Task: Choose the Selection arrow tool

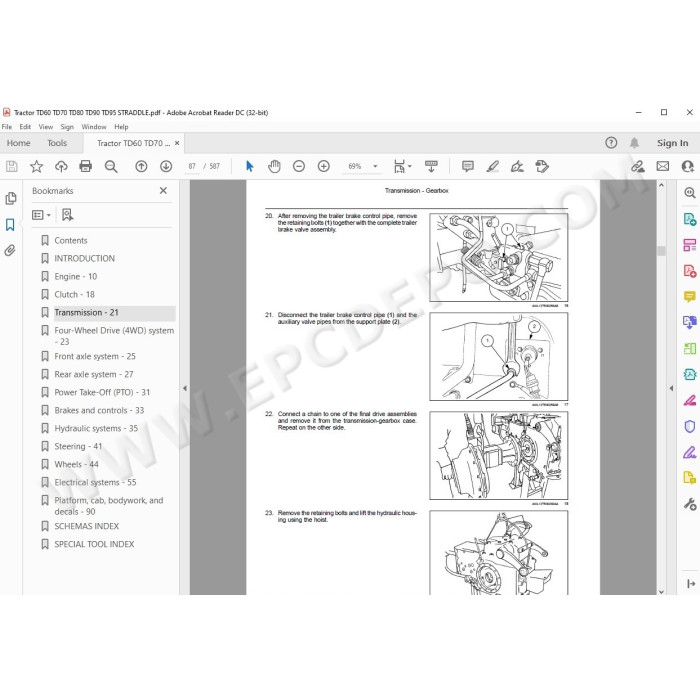Action: click(x=250, y=167)
